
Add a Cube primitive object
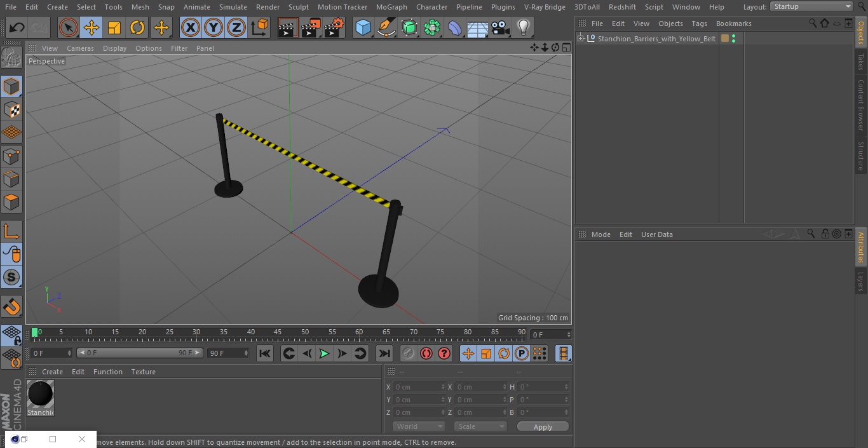click(x=363, y=28)
